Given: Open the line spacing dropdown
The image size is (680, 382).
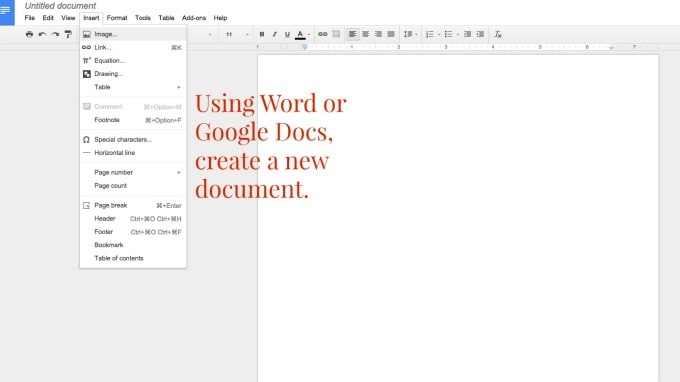Looking at the screenshot, I should coord(410,34).
